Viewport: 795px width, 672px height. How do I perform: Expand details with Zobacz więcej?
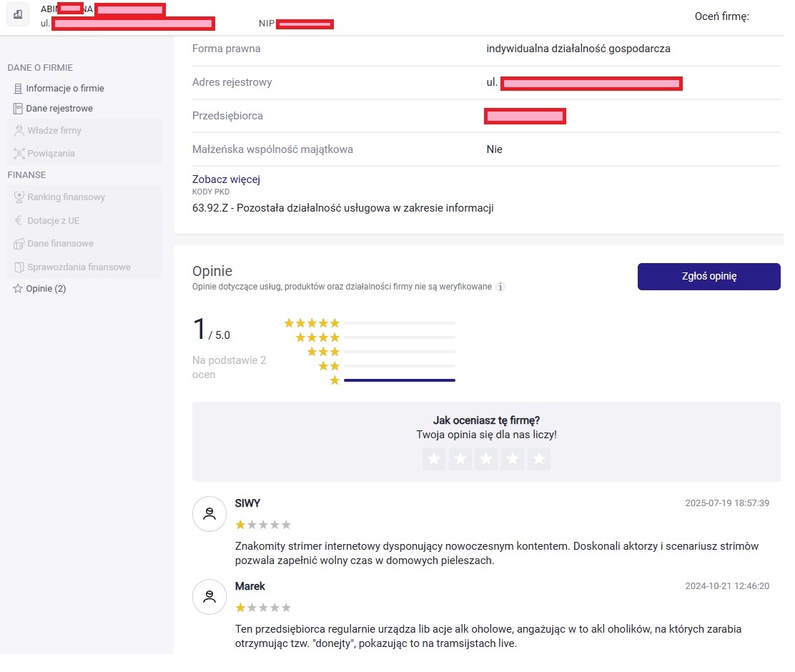click(226, 179)
